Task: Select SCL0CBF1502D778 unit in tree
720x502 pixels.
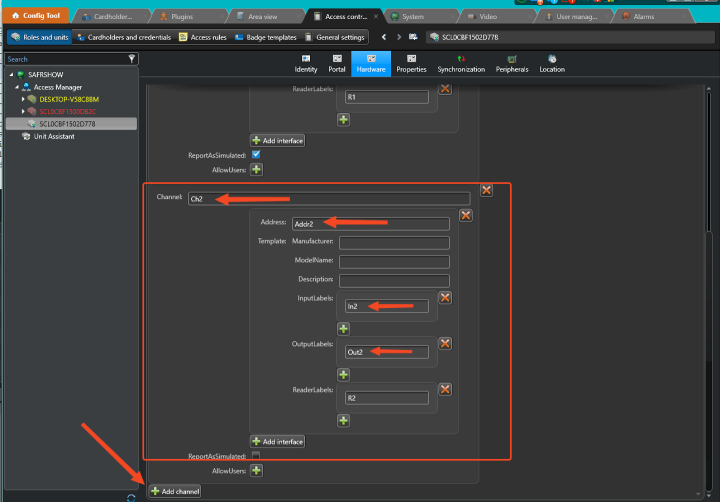Action: [71, 124]
